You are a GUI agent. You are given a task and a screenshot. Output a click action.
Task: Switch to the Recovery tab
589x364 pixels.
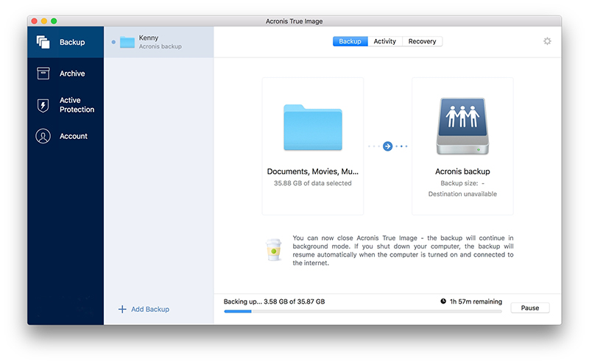point(422,42)
